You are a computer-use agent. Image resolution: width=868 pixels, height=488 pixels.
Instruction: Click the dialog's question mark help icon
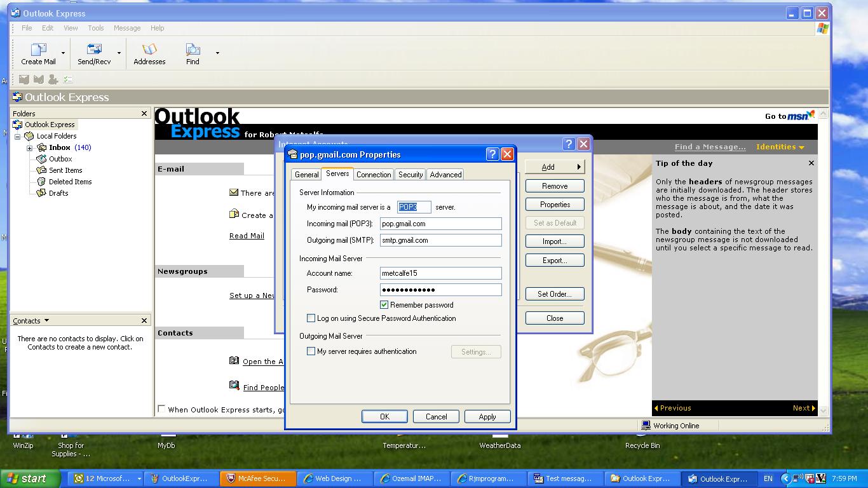(x=492, y=154)
